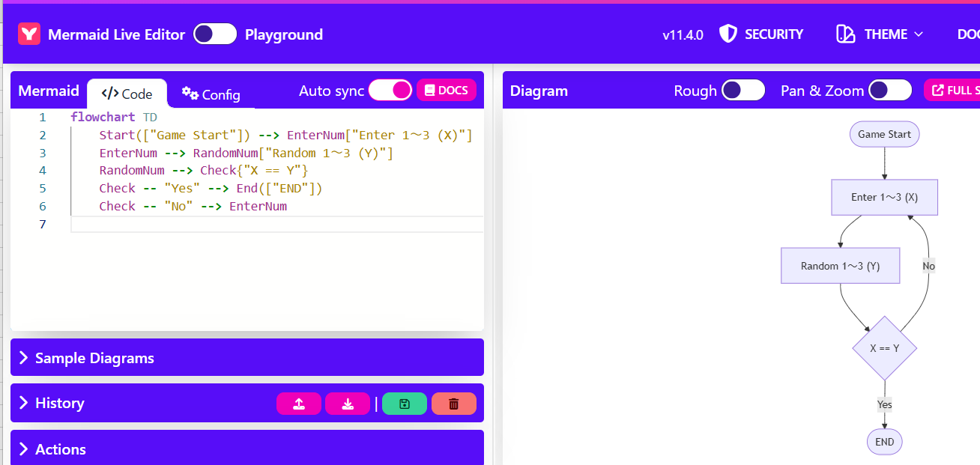Enable Rough rendering style

pyautogui.click(x=742, y=90)
